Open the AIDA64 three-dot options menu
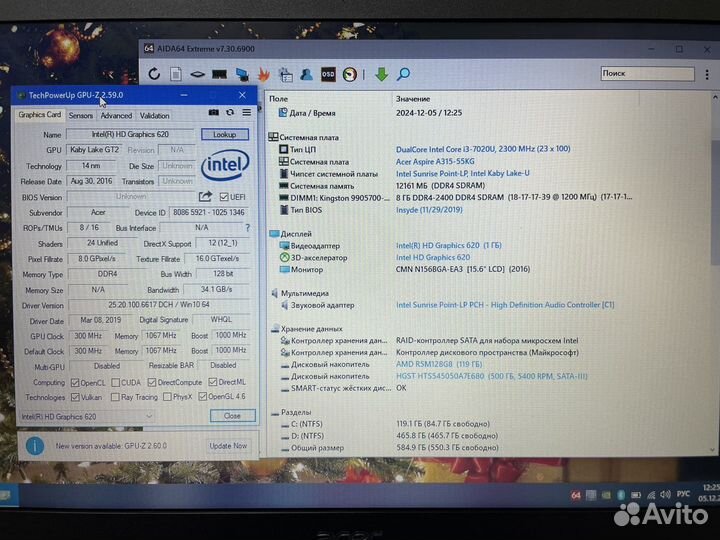This screenshot has width=720, height=540. [707, 74]
